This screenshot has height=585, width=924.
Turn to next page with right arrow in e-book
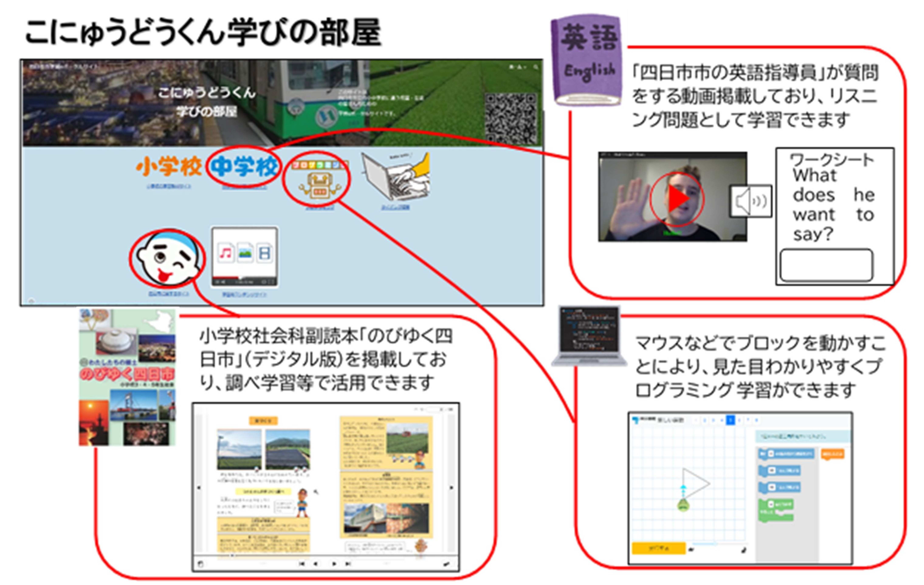452,488
